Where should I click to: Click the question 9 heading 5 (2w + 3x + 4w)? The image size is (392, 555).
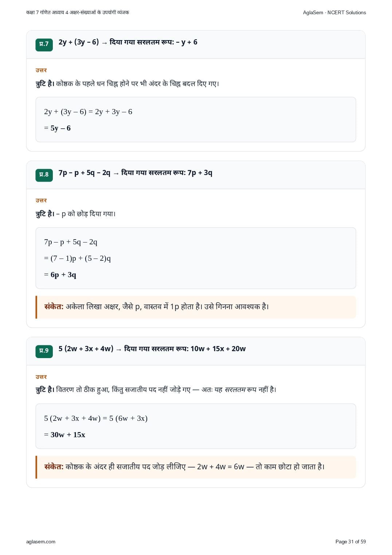(152, 349)
